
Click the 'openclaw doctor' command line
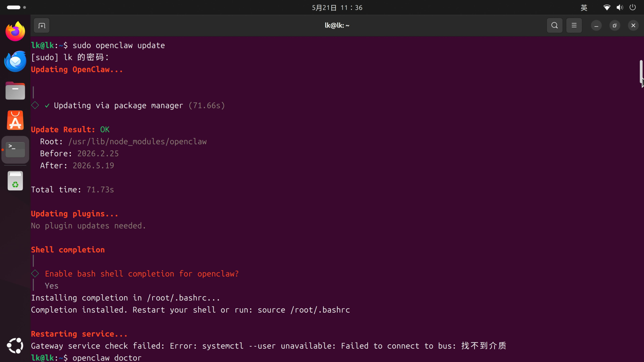click(107, 358)
